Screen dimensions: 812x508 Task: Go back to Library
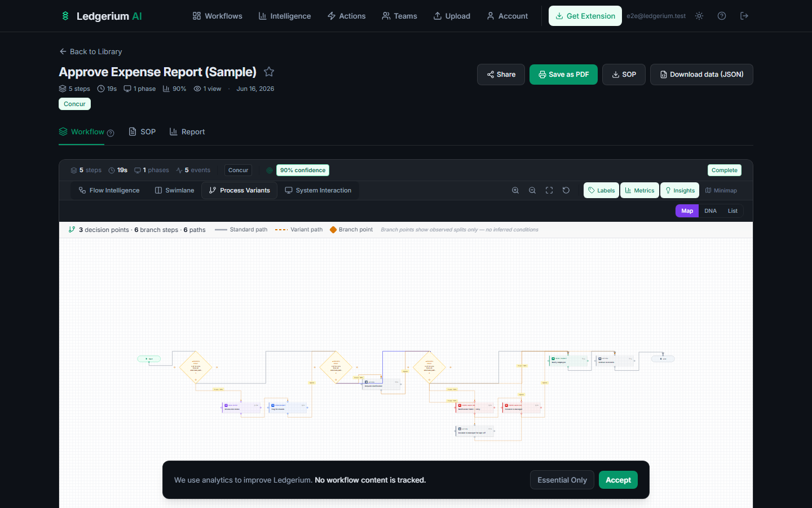(x=90, y=51)
